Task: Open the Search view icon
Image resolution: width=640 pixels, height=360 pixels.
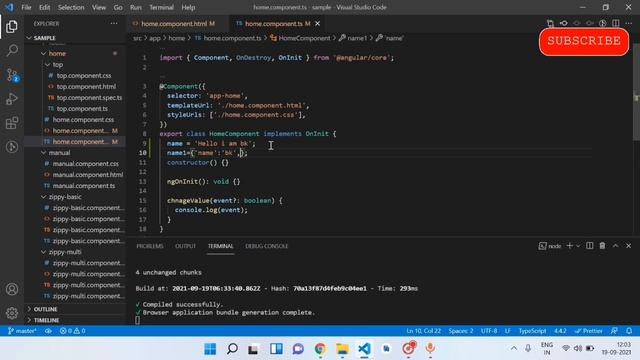Action: click(12, 51)
